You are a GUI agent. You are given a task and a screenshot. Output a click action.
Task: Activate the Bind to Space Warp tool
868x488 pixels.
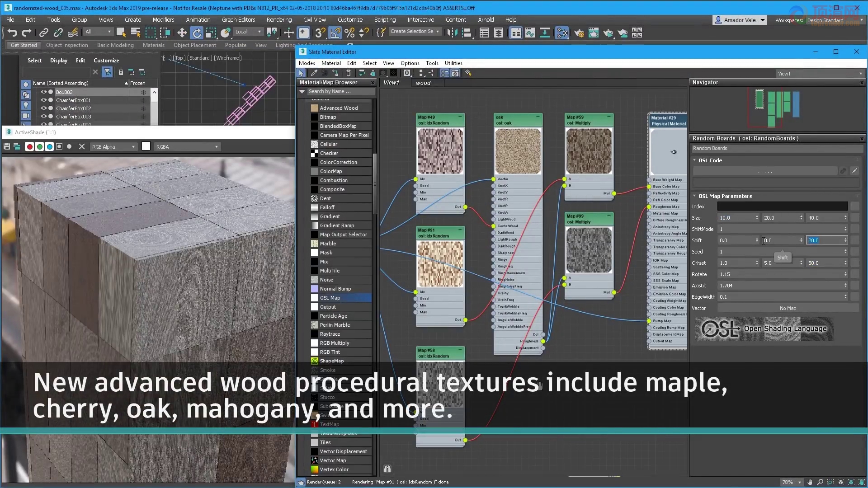coord(73,33)
